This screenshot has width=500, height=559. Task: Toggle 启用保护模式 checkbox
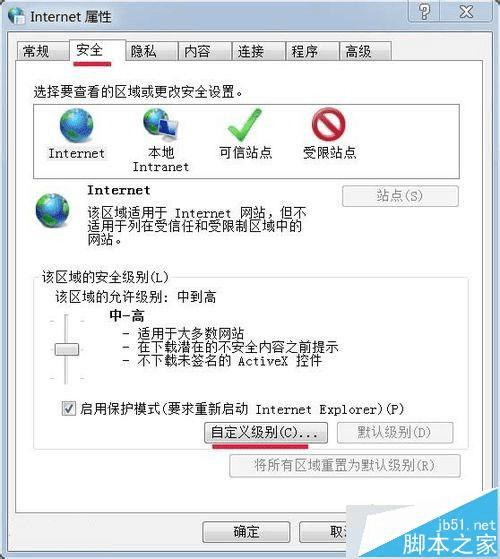tap(68, 409)
